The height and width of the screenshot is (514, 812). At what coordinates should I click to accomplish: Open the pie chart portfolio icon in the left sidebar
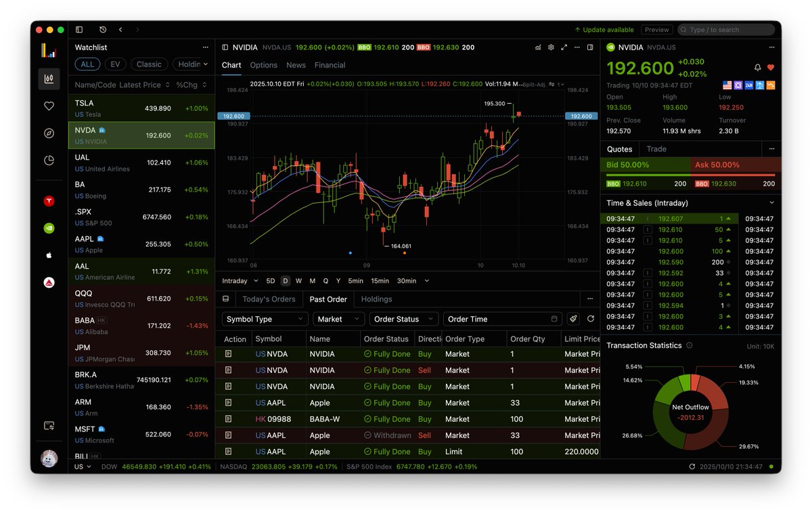[49, 160]
